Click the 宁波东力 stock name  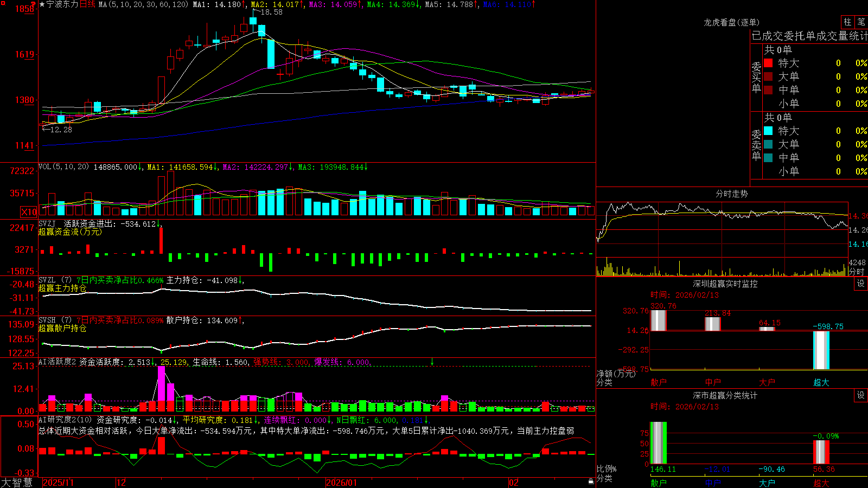point(62,4)
